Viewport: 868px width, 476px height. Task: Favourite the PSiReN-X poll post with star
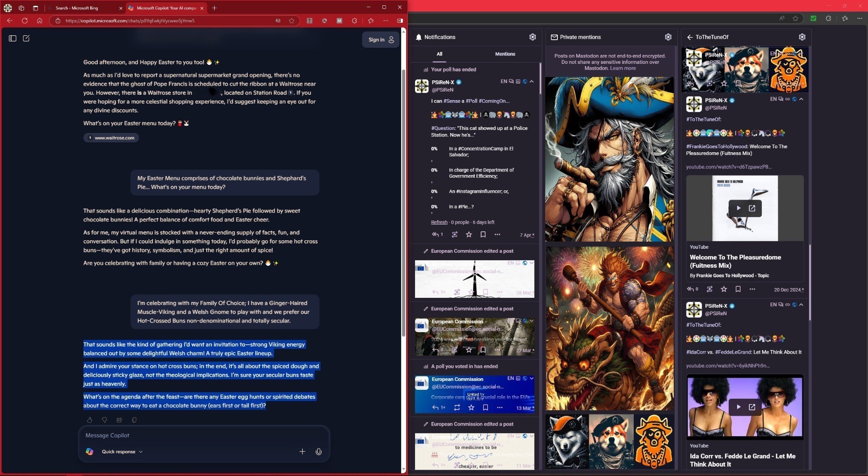469,234
